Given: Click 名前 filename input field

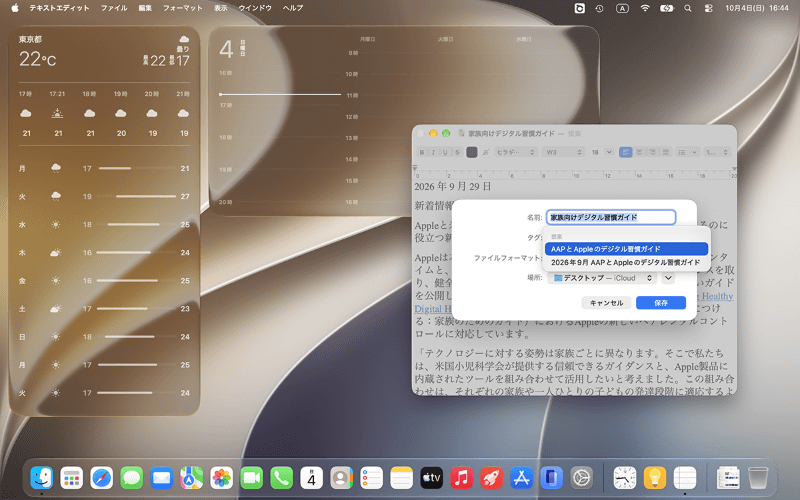Looking at the screenshot, I should point(611,217).
